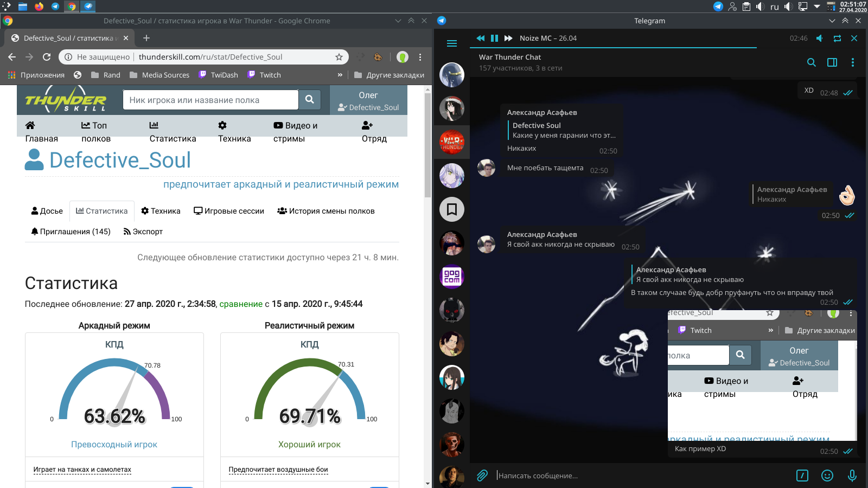
Task: Open War Thunder Chat options menu
Action: pyautogui.click(x=853, y=62)
